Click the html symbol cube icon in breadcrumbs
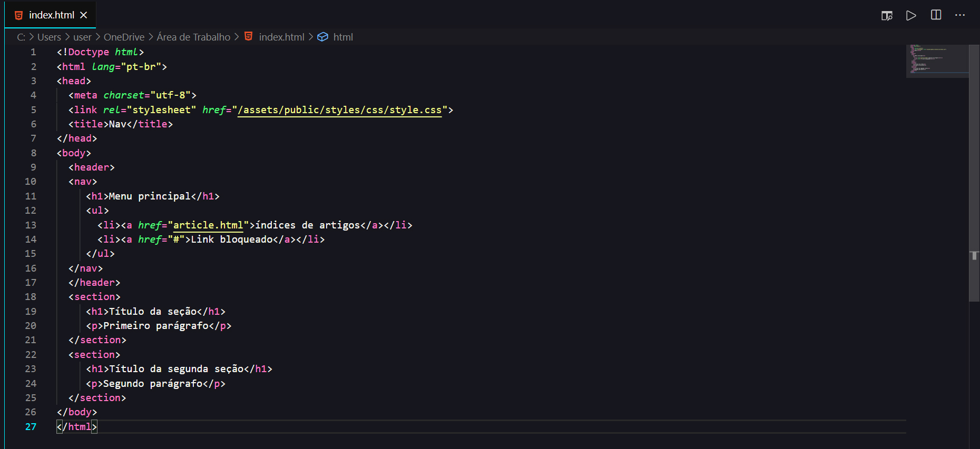Viewport: 980px width, 449px height. [x=323, y=37]
